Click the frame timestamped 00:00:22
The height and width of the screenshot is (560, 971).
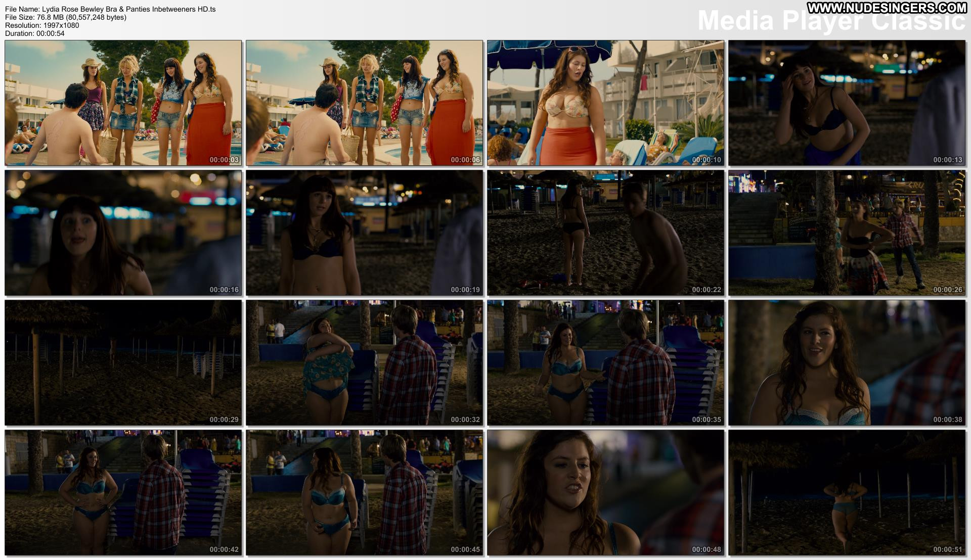(x=605, y=233)
